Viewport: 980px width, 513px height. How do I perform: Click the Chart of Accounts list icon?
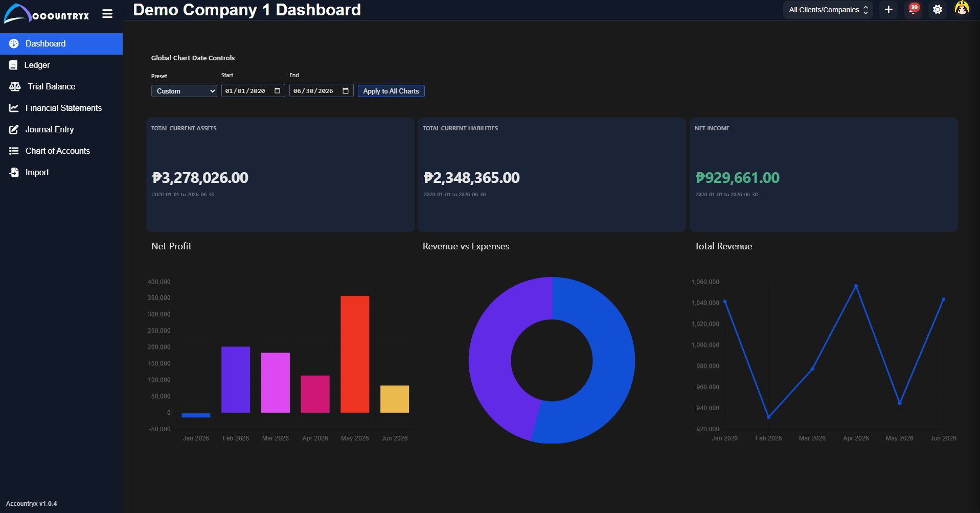click(x=14, y=151)
